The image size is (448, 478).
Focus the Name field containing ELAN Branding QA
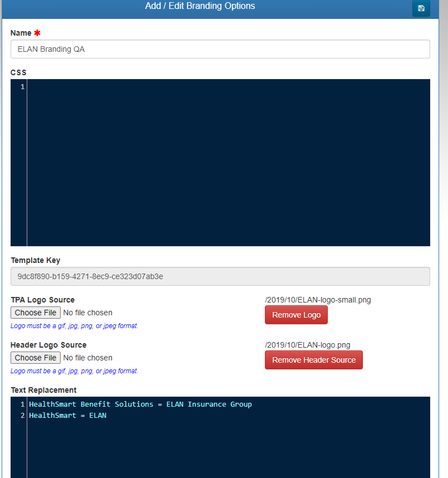click(x=220, y=49)
